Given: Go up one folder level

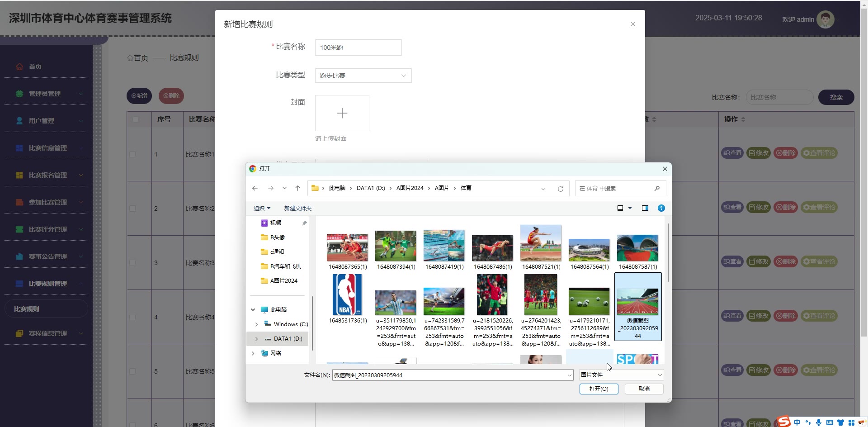Looking at the screenshot, I should [x=297, y=188].
